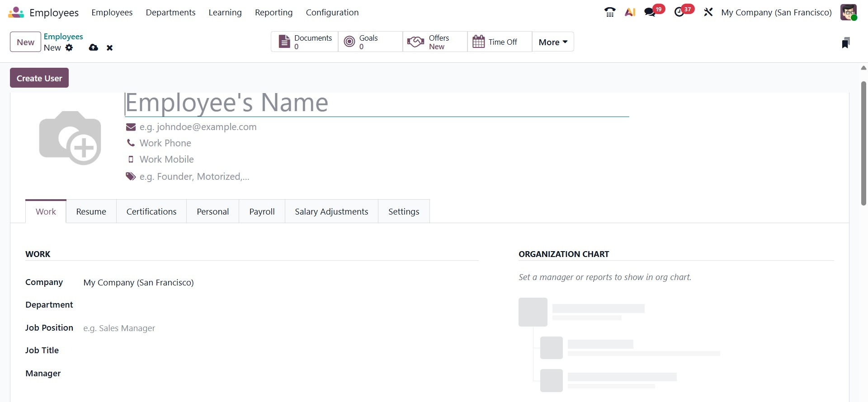Click the Create User button
The image size is (868, 402).
39,78
